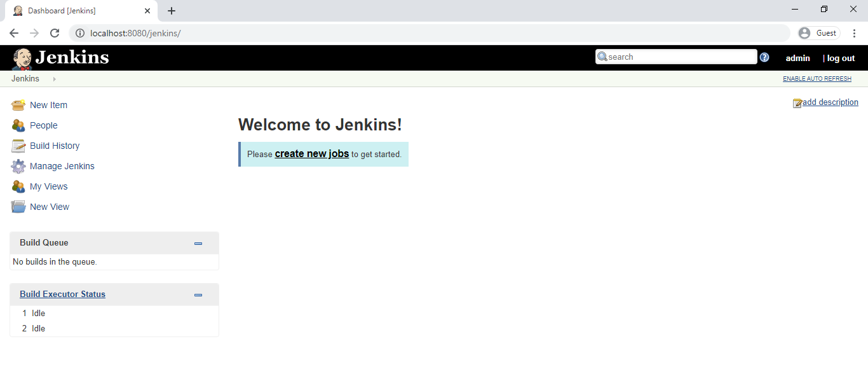The height and width of the screenshot is (381, 868).
Task: Open the People link
Action: [44, 125]
